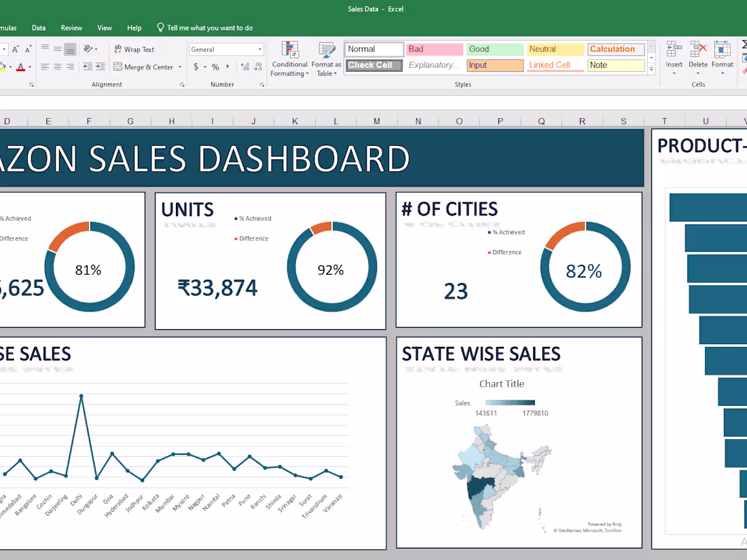This screenshot has width=747, height=560.
Task: Switch to the Review ribbon tab
Action: click(x=71, y=28)
